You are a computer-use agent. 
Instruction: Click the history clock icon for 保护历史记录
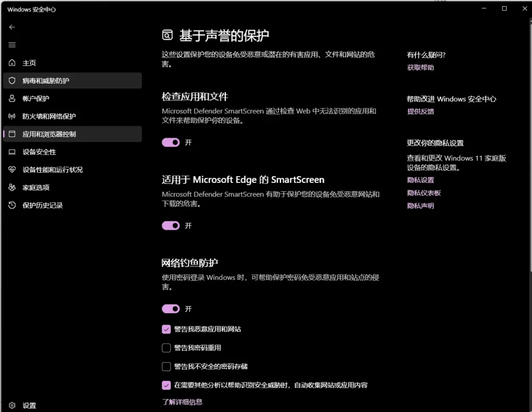pyautogui.click(x=12, y=205)
